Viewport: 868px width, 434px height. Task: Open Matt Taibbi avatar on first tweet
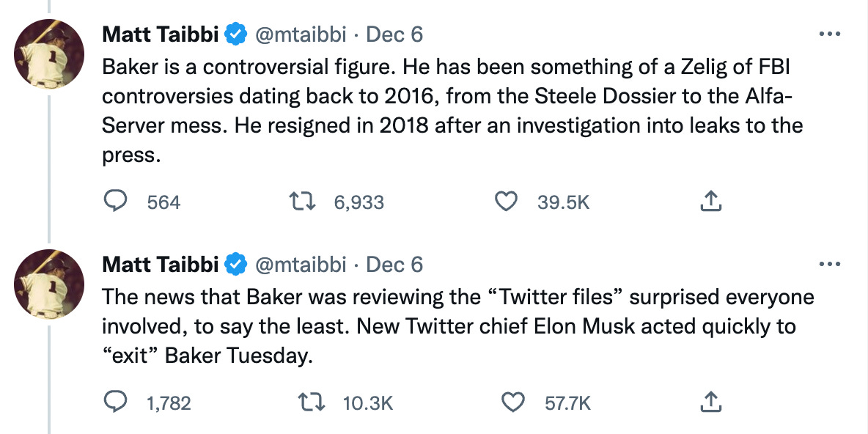[x=49, y=54]
